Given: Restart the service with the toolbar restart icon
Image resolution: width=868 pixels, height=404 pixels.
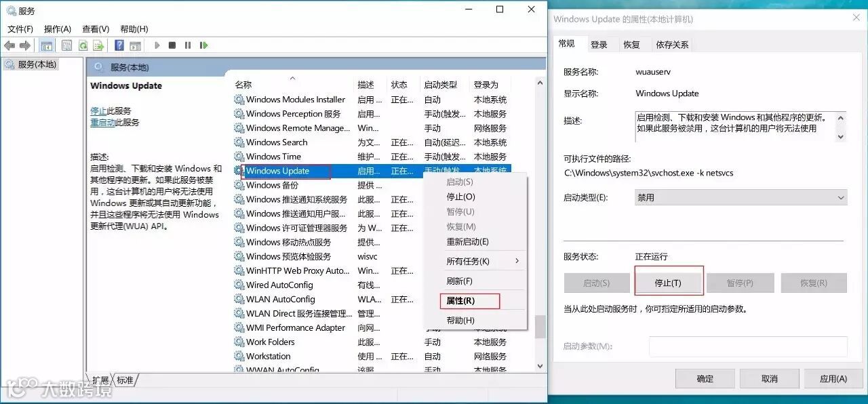Looking at the screenshot, I should tap(203, 45).
